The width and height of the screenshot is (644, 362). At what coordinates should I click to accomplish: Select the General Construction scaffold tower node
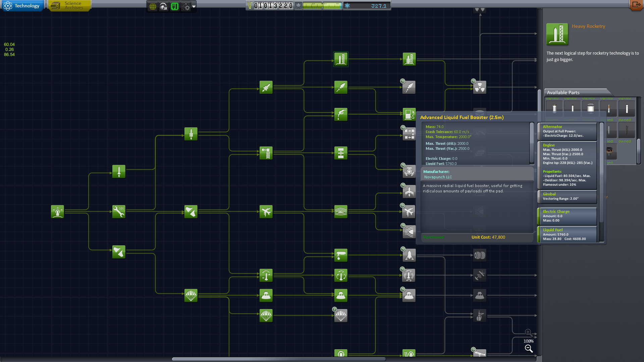pyautogui.click(x=266, y=153)
